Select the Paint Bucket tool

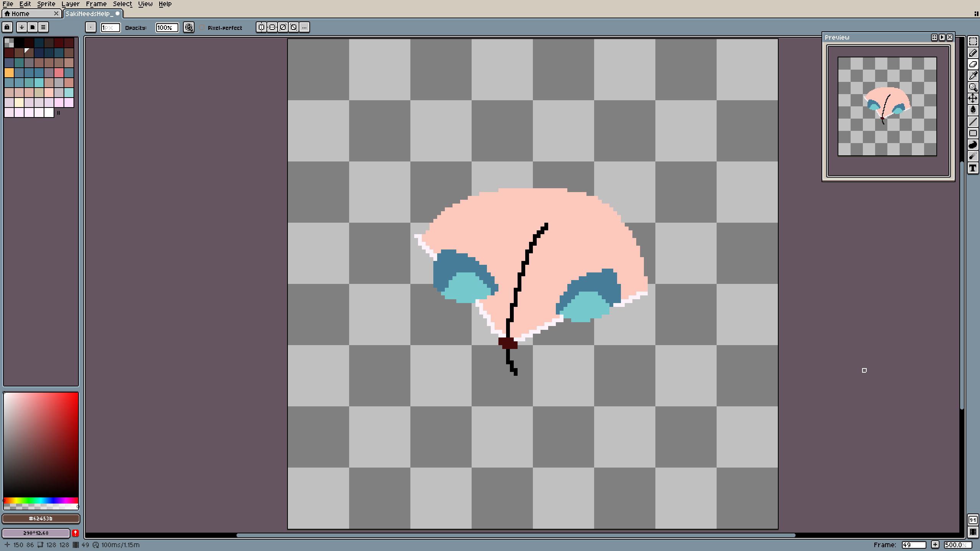tap(973, 110)
